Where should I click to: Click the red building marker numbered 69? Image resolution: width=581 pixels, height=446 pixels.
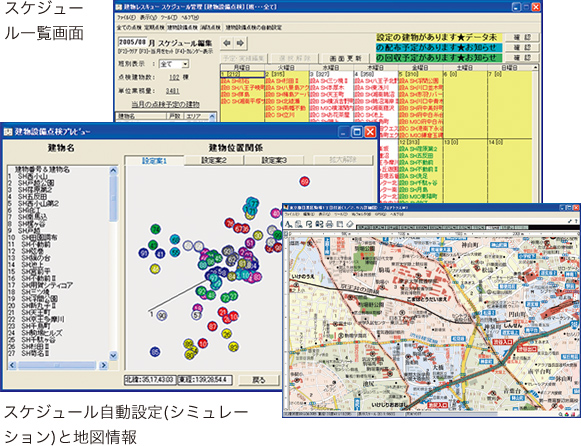pos(305,182)
